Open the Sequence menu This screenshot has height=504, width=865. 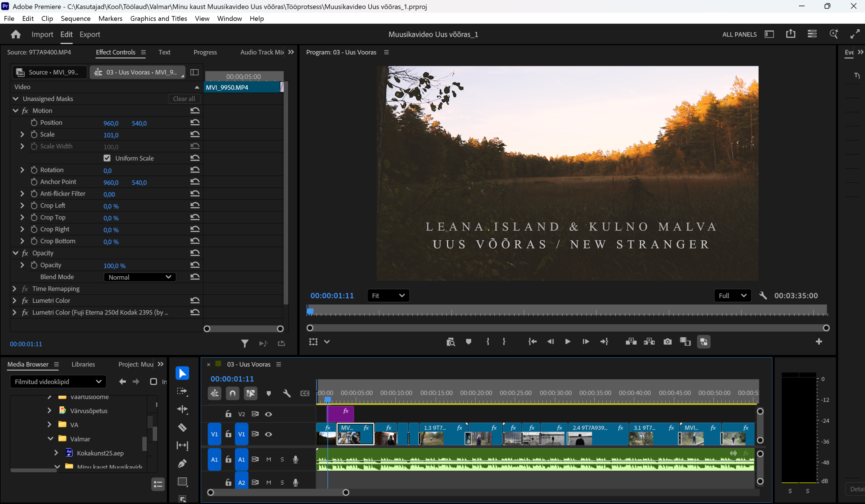[75, 19]
